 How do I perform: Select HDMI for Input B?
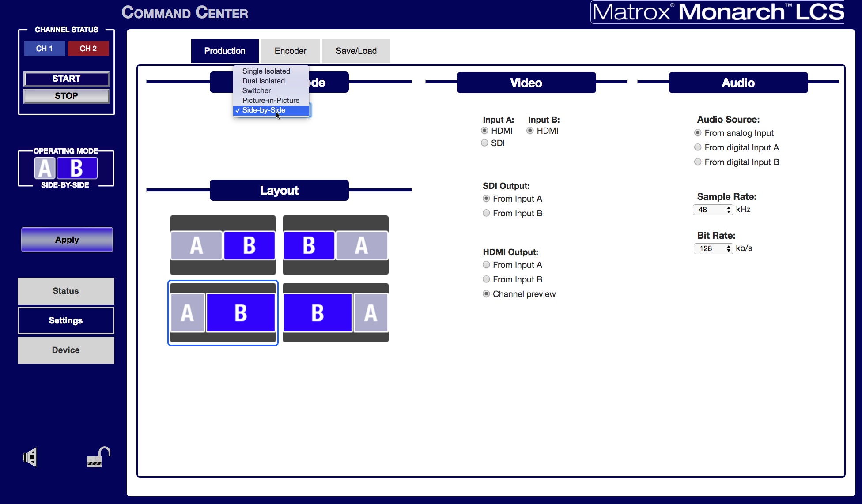(530, 131)
